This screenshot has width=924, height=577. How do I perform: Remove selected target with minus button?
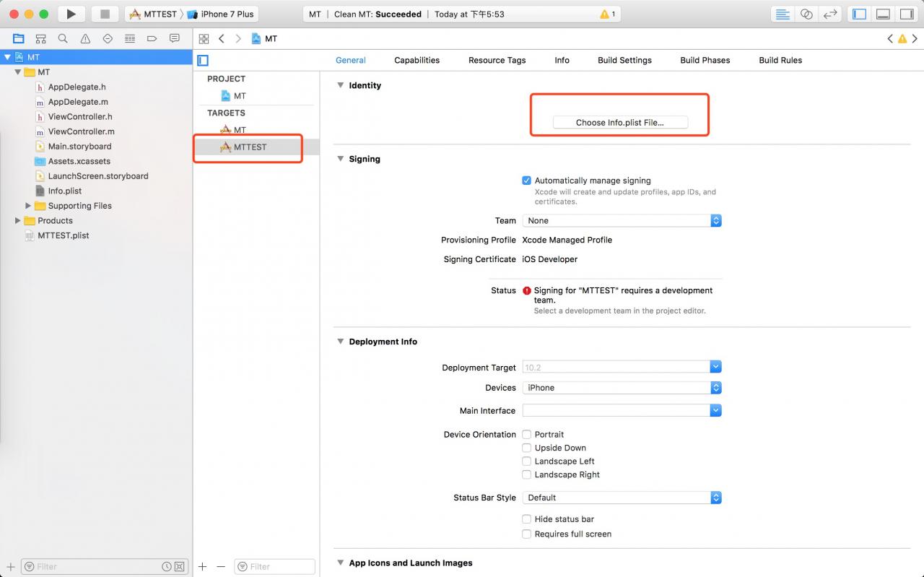221,567
